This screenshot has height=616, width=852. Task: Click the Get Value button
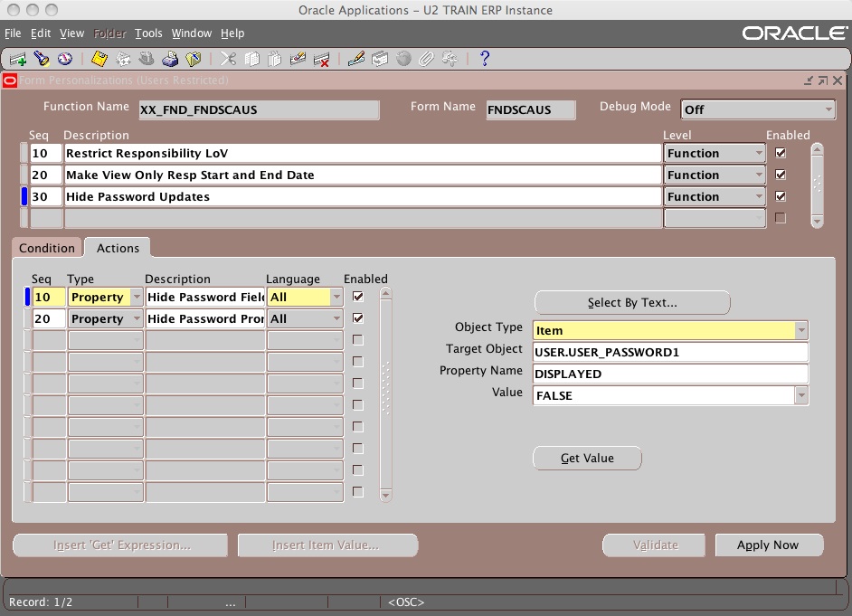click(587, 458)
